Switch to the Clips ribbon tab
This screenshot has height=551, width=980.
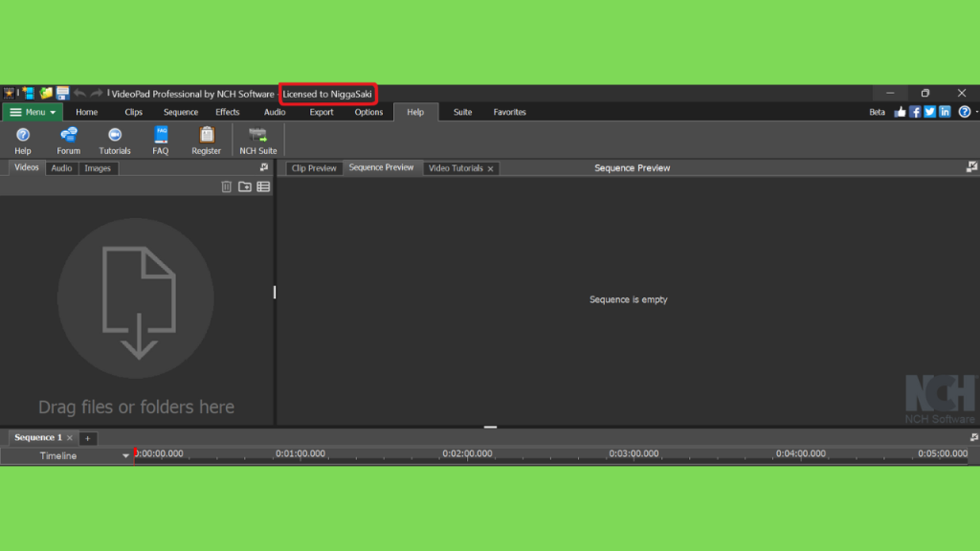[x=134, y=113]
